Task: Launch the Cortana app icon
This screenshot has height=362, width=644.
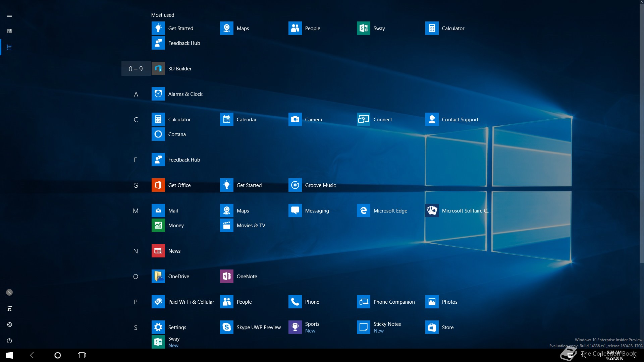Action: point(158,134)
